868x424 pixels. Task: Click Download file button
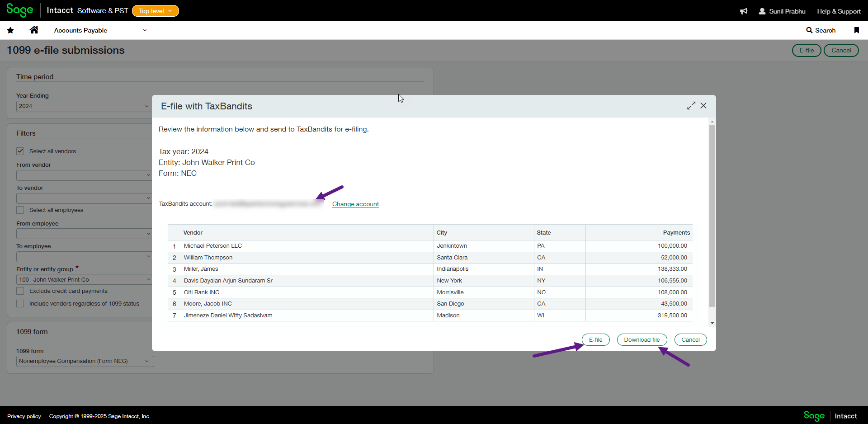(642, 340)
